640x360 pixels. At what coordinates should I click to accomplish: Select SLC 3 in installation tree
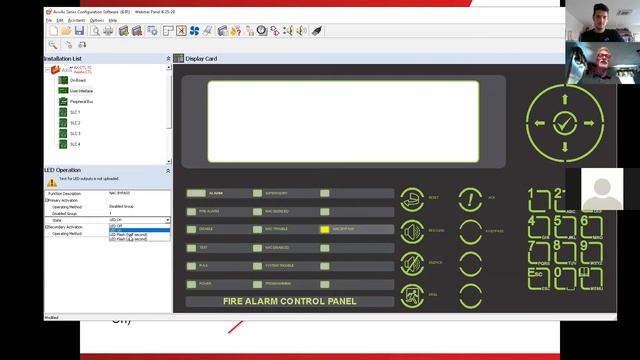[x=75, y=133]
